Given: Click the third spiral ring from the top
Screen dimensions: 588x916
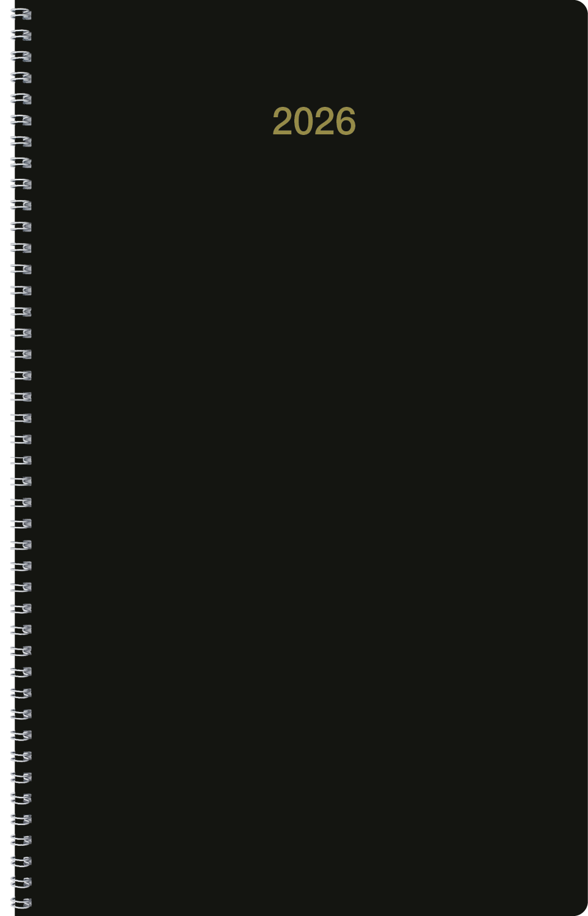Looking at the screenshot, I should (x=21, y=56).
